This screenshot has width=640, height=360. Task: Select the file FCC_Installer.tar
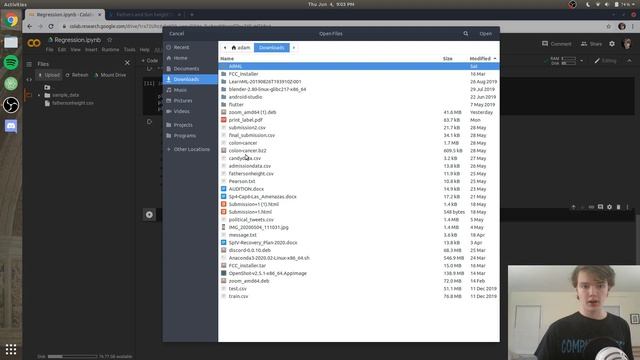pos(359,266)
